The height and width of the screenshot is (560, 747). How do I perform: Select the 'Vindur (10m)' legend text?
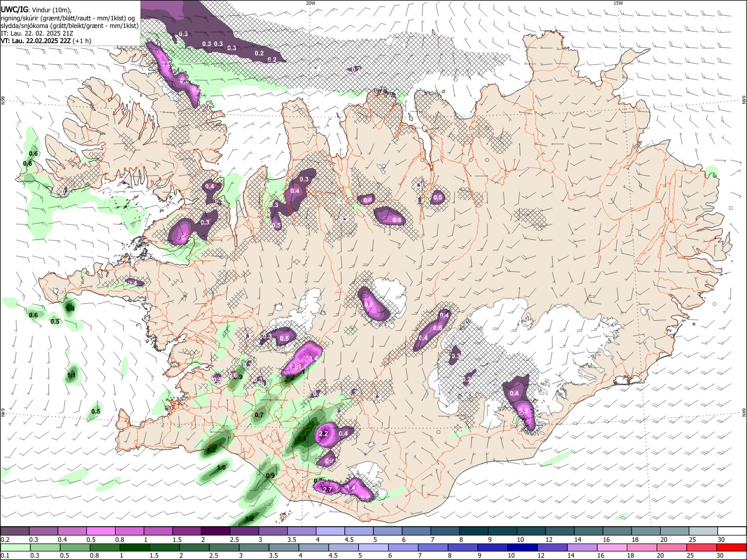click(x=51, y=10)
